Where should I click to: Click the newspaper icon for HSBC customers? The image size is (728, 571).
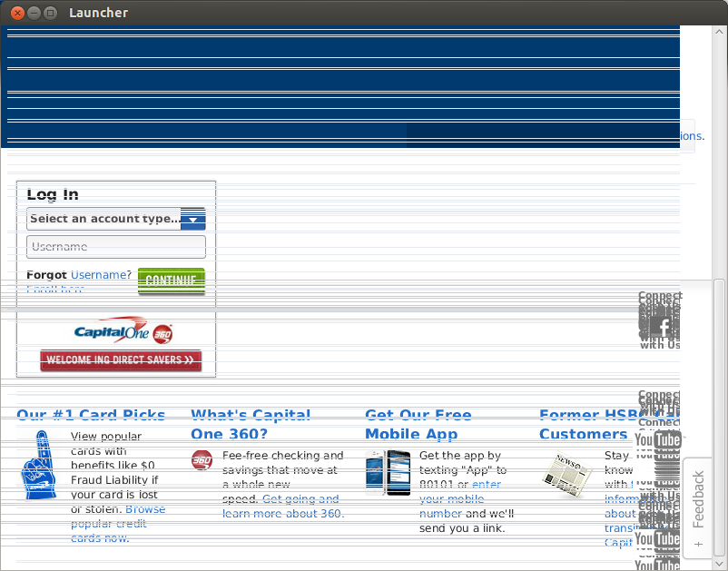[566, 474]
